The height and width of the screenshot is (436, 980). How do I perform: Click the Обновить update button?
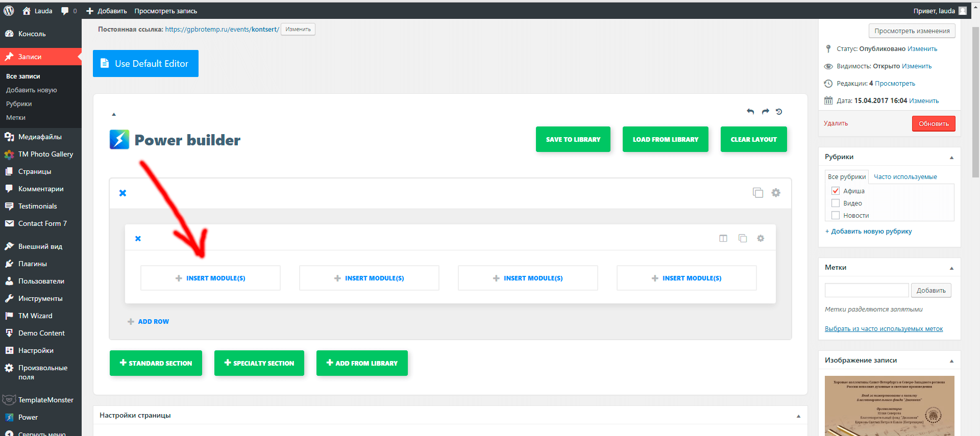click(x=934, y=123)
